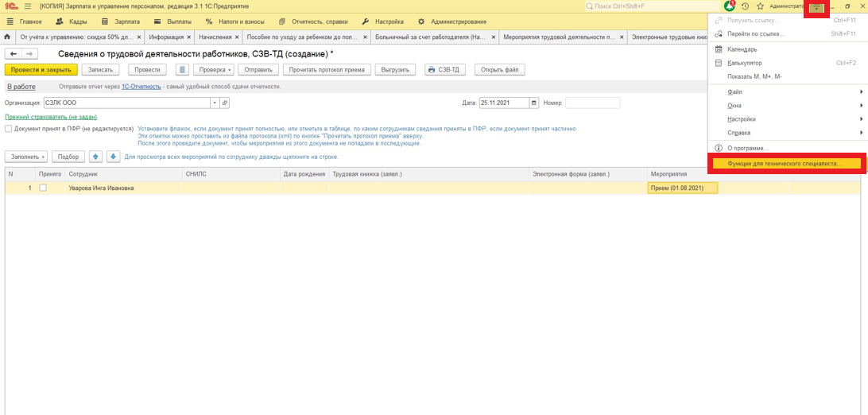Select 'Функции для технического специалиста...' item

(x=787, y=165)
